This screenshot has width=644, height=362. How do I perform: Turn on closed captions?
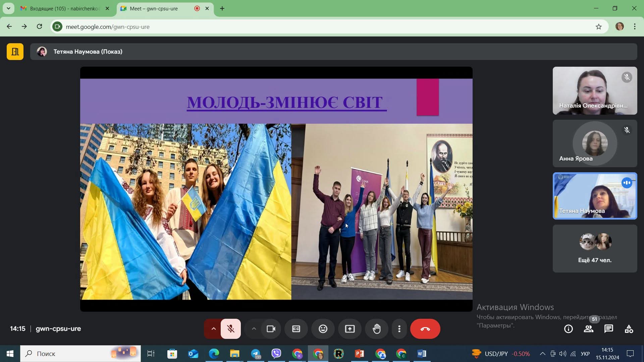pos(296,329)
